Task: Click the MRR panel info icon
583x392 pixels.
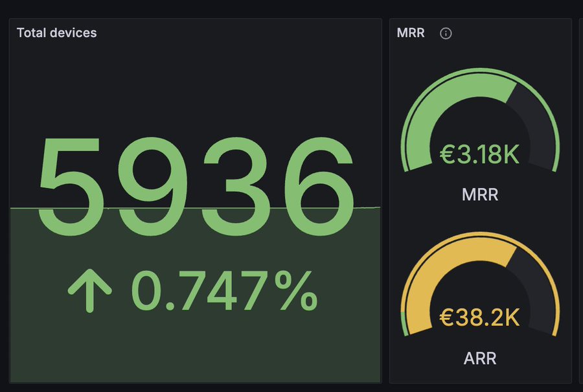Action: pos(446,34)
